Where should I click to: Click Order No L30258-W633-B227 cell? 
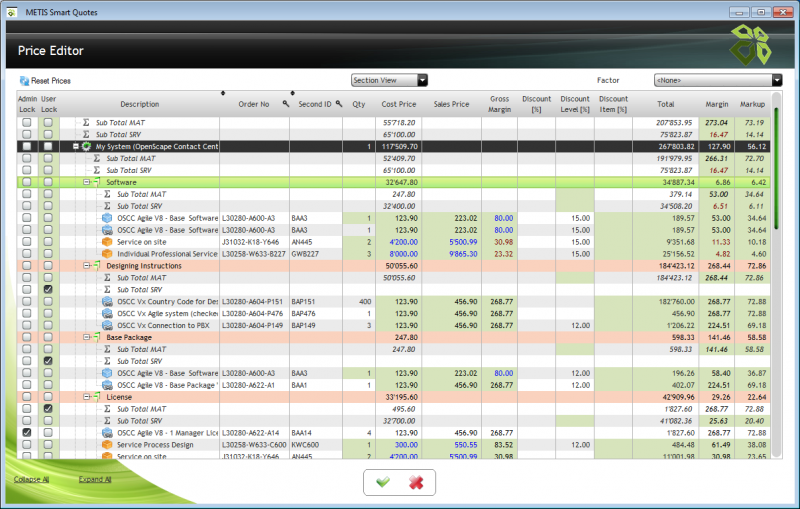click(x=255, y=254)
